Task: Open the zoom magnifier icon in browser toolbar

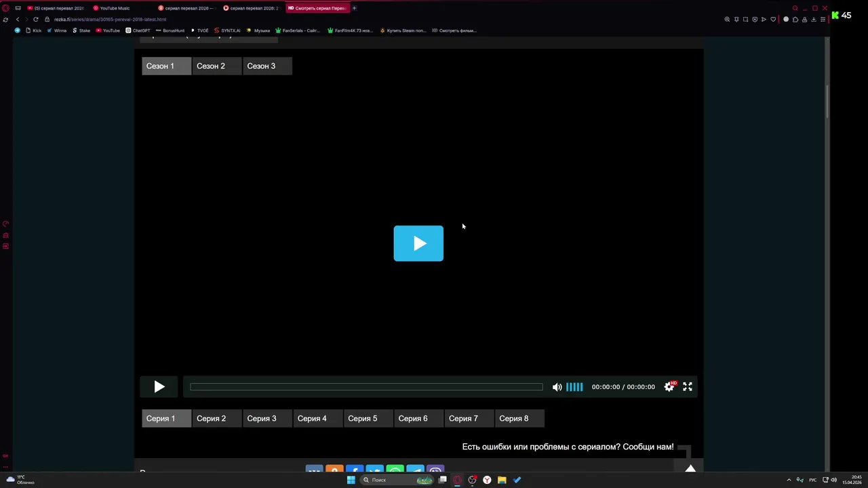Action: pos(727,19)
